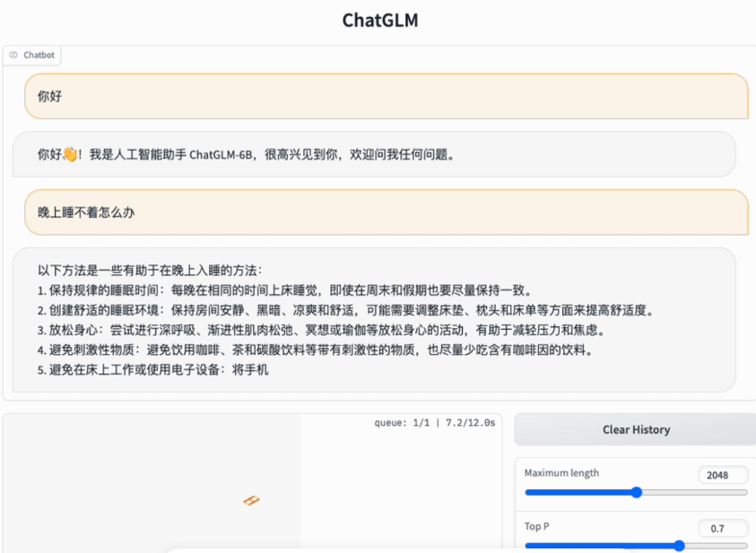This screenshot has width=756, height=553.
Task: Click the Chatbot label icon
Action: coord(13,55)
